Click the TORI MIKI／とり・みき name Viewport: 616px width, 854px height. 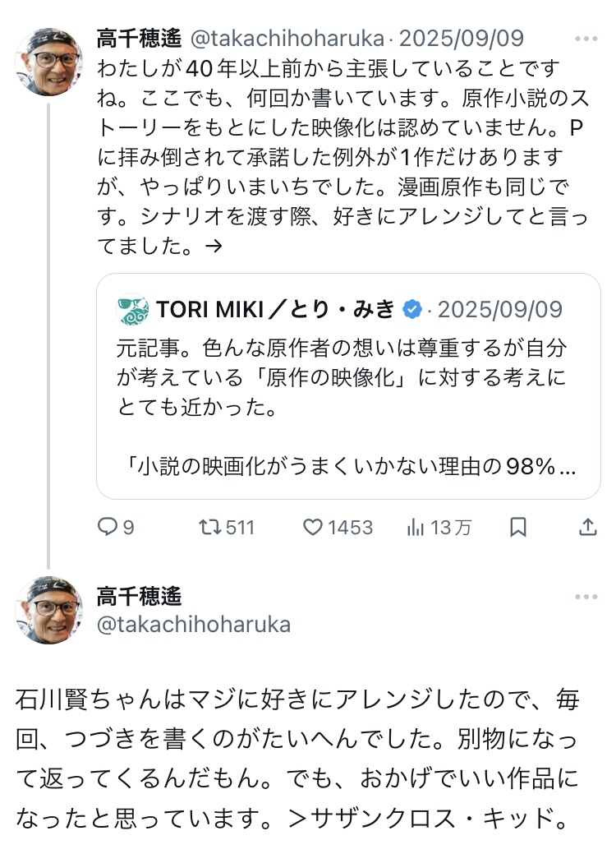pos(275,309)
